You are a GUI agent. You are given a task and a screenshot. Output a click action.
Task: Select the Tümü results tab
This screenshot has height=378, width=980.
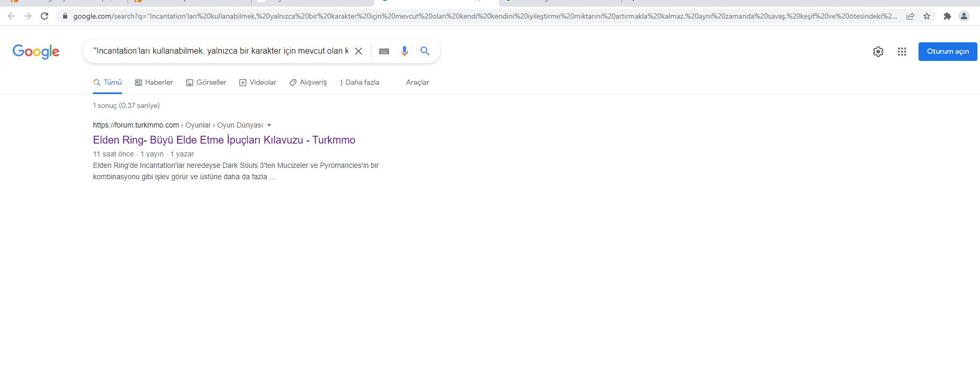point(107,83)
